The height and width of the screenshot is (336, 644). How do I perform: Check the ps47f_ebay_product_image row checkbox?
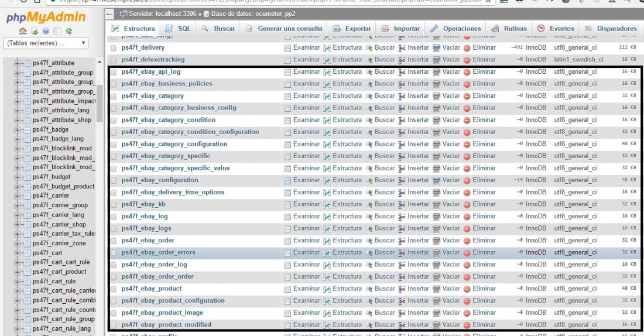[x=114, y=313]
